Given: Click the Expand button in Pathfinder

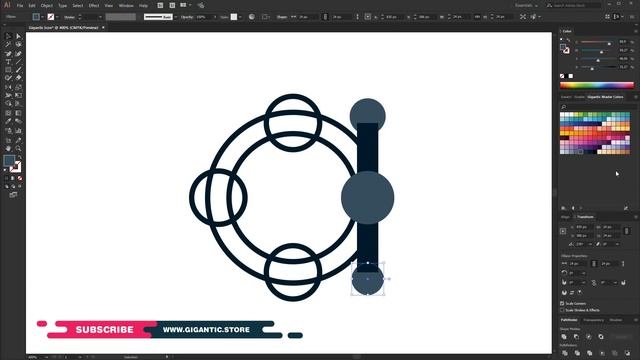Looking at the screenshot, I should (622, 337).
